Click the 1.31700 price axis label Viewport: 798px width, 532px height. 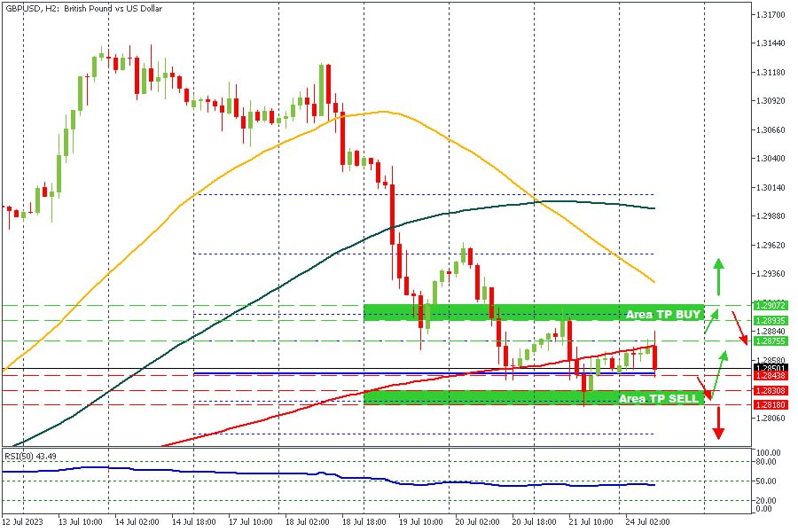point(770,15)
